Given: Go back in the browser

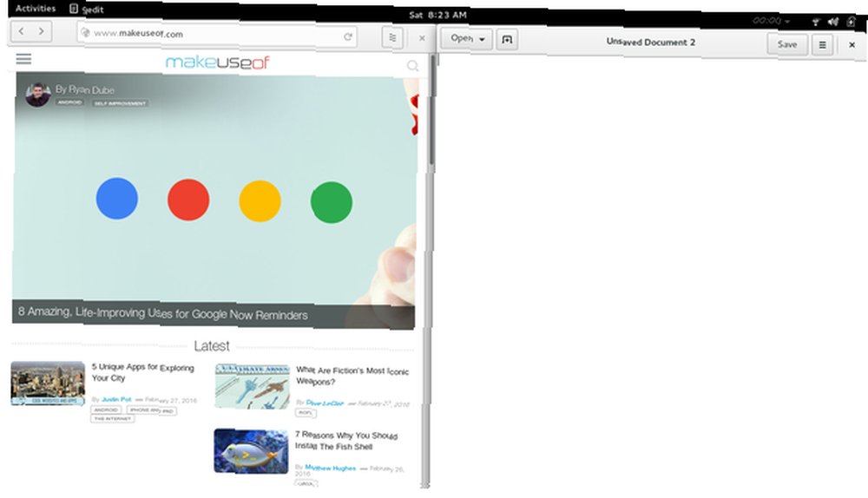Looking at the screenshot, I should pyautogui.click(x=22, y=31).
